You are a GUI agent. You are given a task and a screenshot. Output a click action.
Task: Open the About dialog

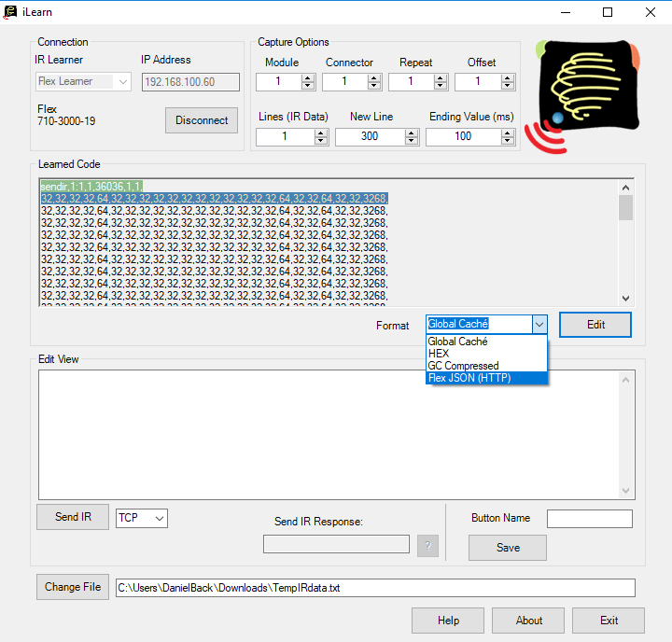528,621
